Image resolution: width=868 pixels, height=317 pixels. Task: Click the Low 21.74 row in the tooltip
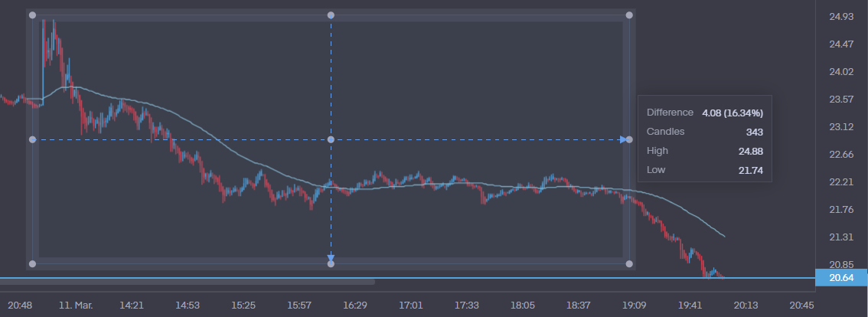pyautogui.click(x=704, y=170)
